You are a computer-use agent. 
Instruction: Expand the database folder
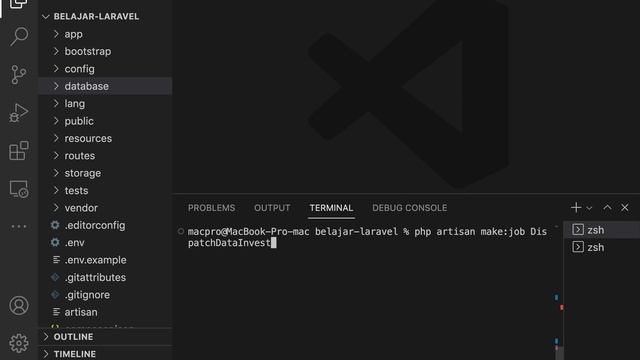pyautogui.click(x=105, y=86)
